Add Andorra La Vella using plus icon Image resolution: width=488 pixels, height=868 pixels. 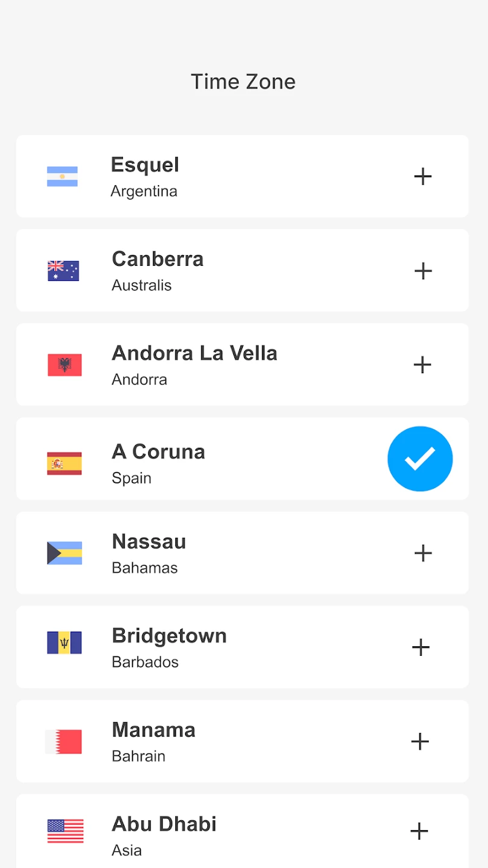(x=422, y=365)
